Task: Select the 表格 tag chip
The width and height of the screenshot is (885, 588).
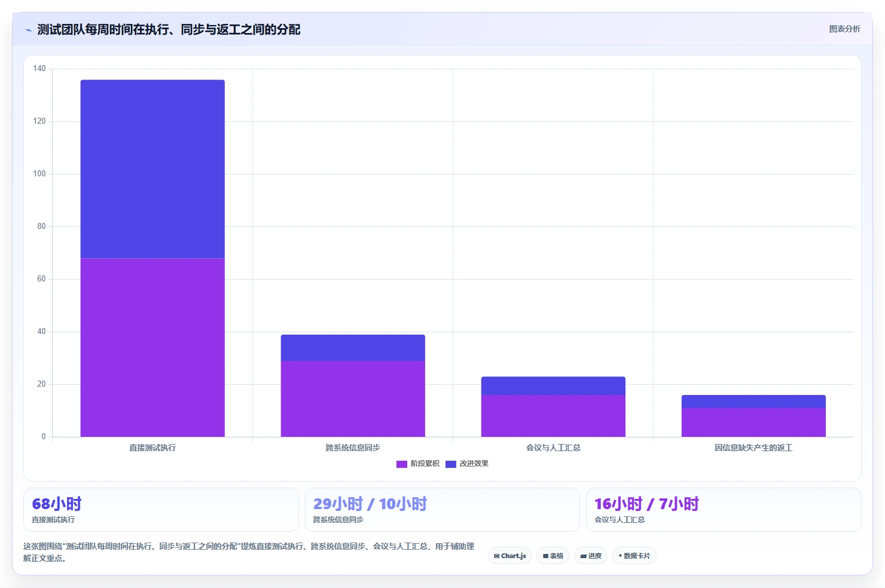Action: coord(553,556)
